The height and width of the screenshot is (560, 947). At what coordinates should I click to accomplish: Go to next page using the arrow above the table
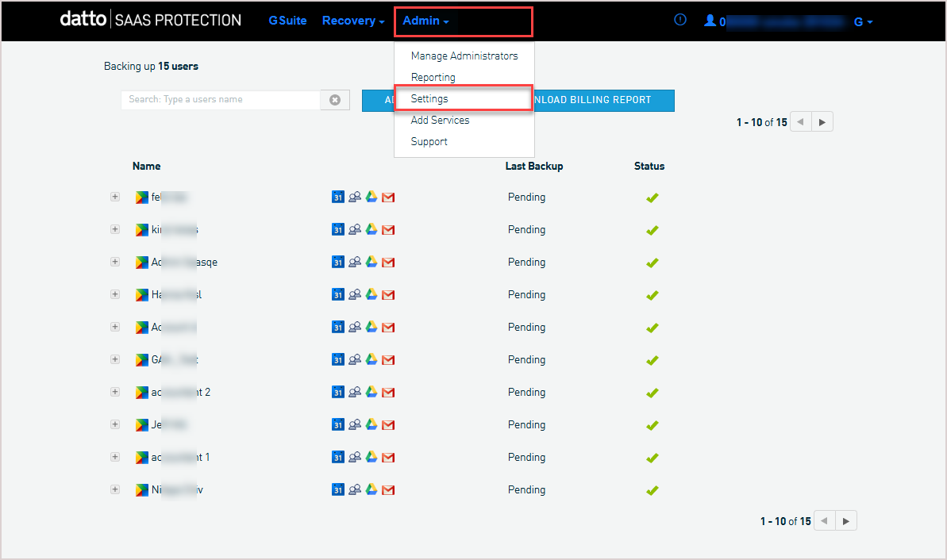click(x=822, y=122)
